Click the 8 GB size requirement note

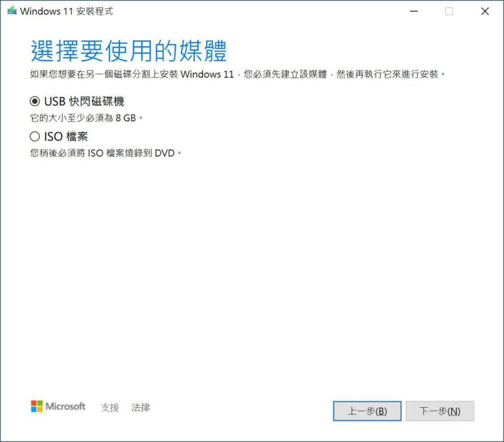pyautogui.click(x=86, y=118)
